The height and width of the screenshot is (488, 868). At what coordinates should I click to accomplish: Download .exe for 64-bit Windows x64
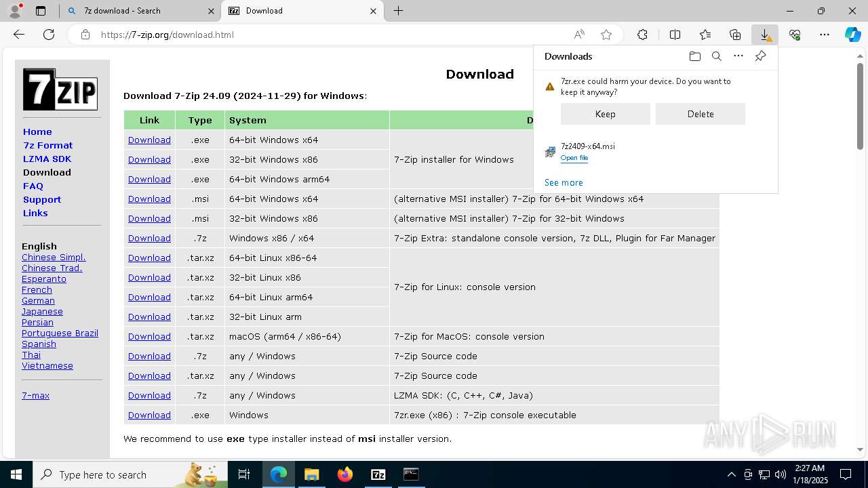pyautogui.click(x=149, y=140)
